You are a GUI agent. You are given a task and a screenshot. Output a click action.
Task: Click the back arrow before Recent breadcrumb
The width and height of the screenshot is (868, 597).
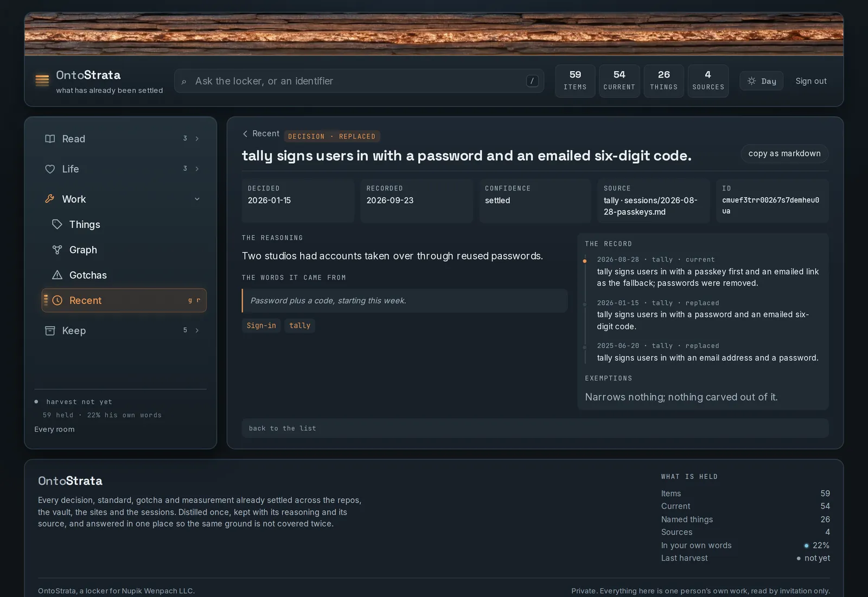(x=245, y=134)
